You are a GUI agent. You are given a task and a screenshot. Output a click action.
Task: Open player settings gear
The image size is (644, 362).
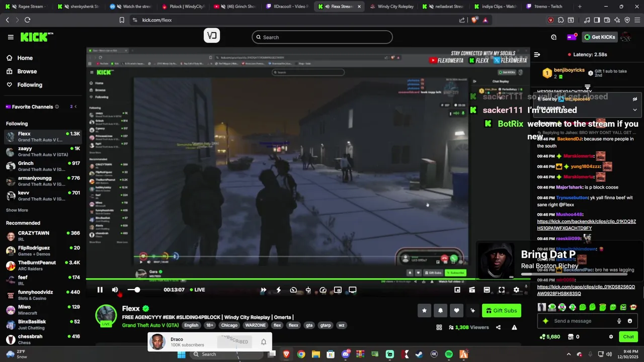point(516,290)
